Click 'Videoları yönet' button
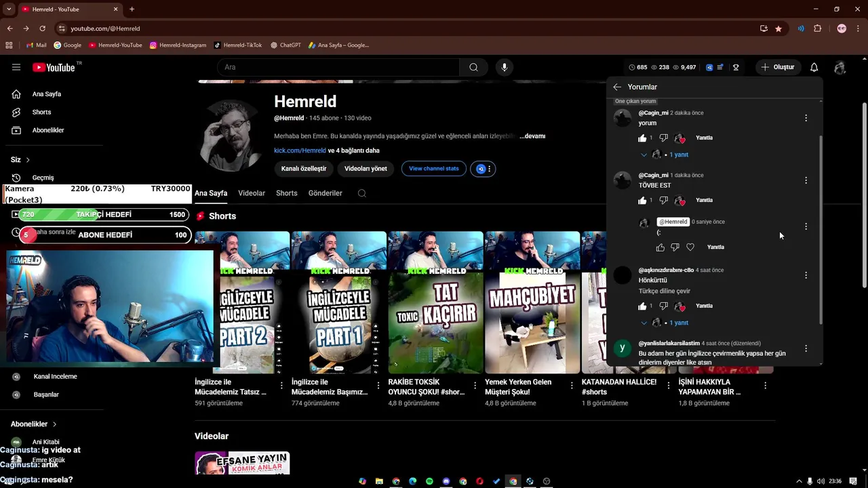Screen dimensions: 868x488 (366, 169)
